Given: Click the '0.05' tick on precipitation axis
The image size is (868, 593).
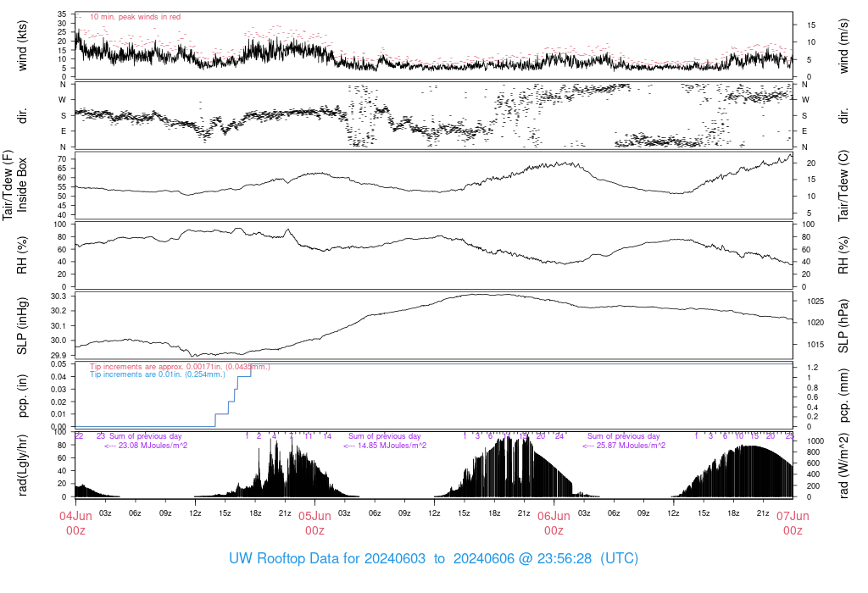Looking at the screenshot, I should [58, 363].
